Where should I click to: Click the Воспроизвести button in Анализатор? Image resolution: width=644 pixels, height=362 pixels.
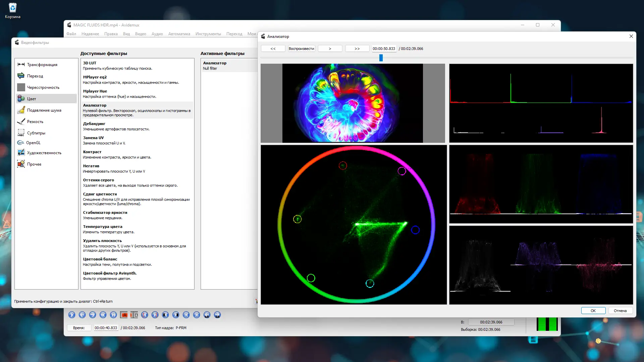[x=301, y=49]
